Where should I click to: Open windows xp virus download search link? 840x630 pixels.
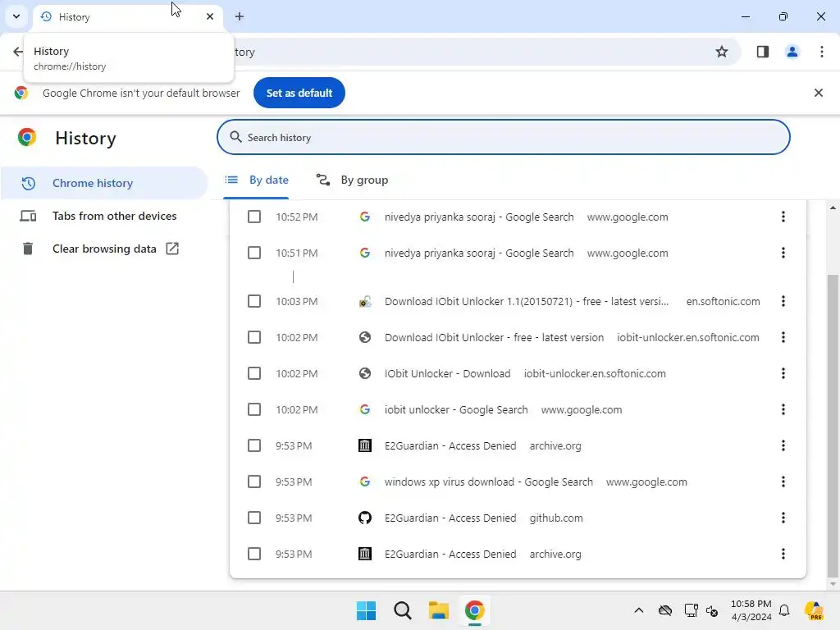pyautogui.click(x=489, y=482)
